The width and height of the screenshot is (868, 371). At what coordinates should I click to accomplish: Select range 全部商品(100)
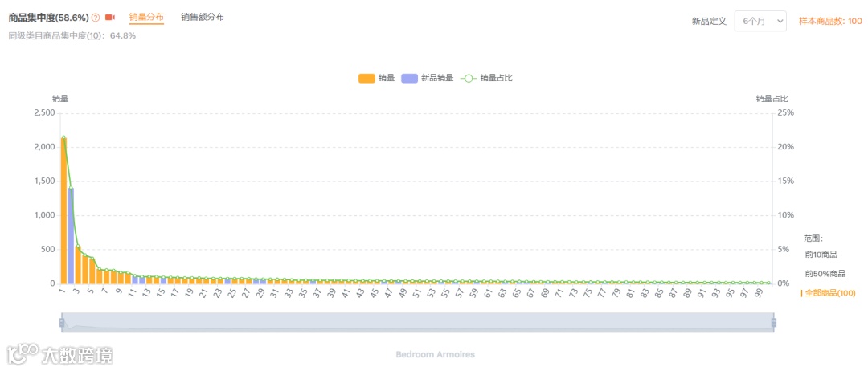829,293
